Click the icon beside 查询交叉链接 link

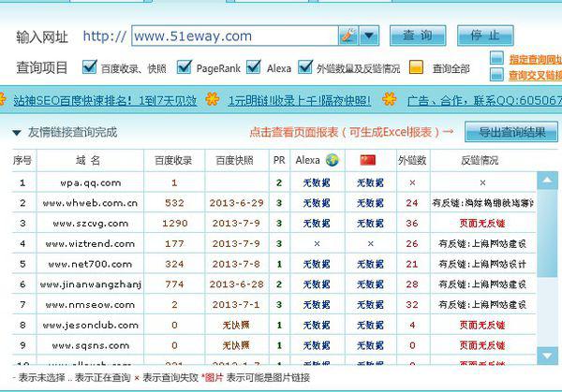point(496,75)
